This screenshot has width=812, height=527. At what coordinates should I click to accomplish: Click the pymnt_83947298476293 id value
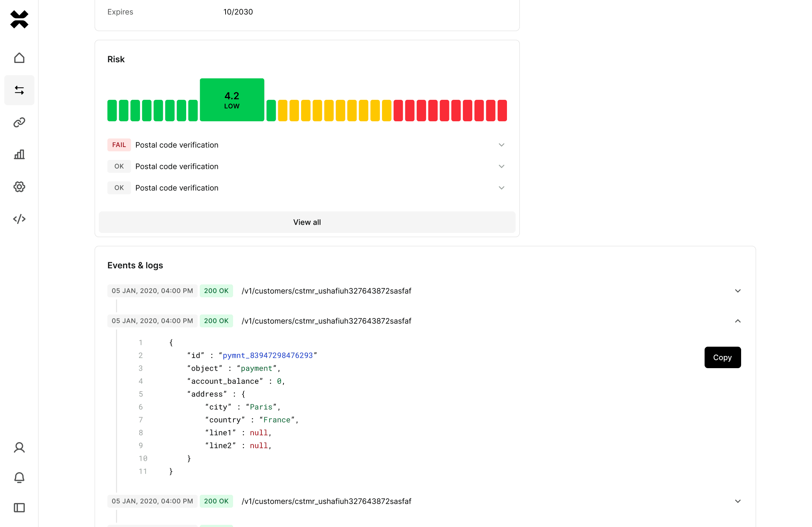click(267, 356)
